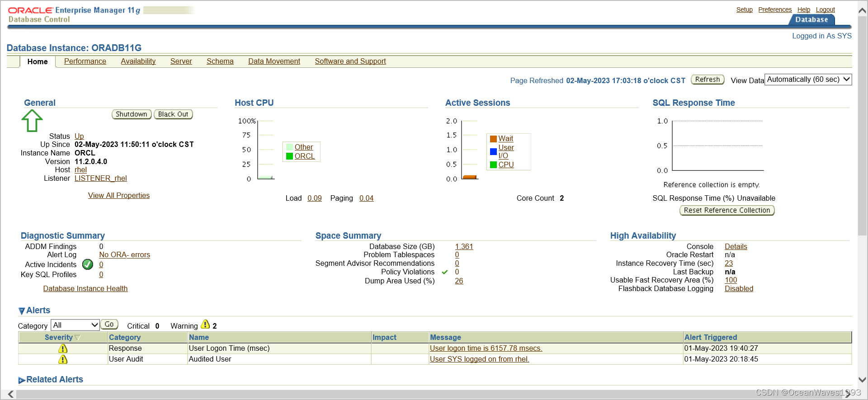Collapse the Alerts section
This screenshot has height=400, width=868.
point(21,311)
